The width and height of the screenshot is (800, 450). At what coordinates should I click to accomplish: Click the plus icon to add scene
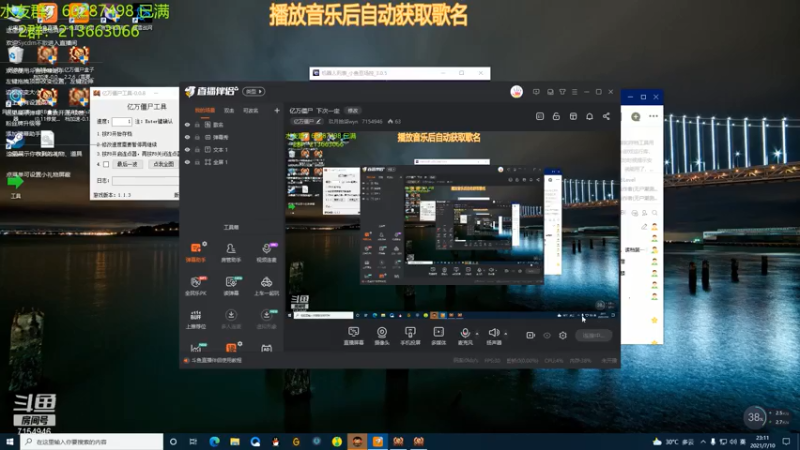point(277,110)
